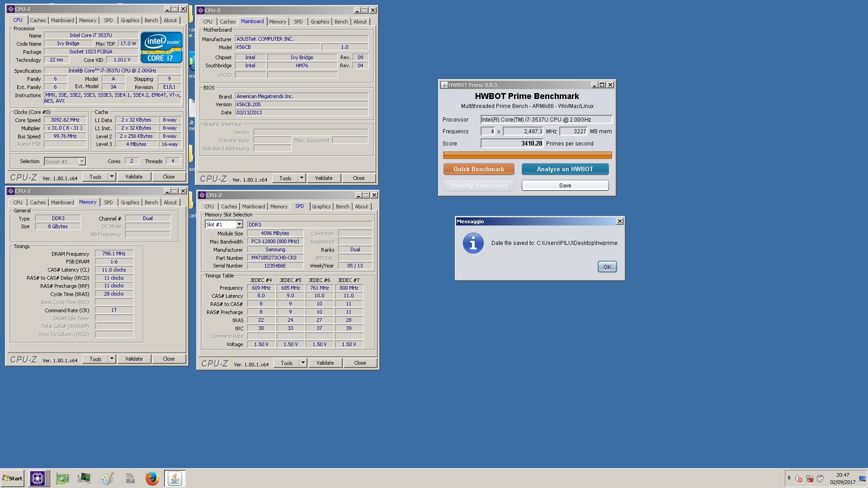Click the 3410.28 score field
868x488 pixels.
pyautogui.click(x=512, y=144)
